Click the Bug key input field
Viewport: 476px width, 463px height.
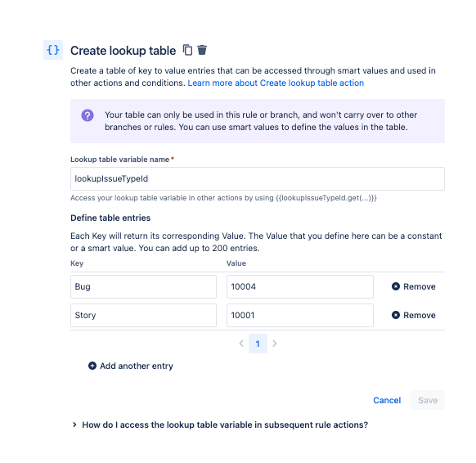pyautogui.click(x=143, y=286)
